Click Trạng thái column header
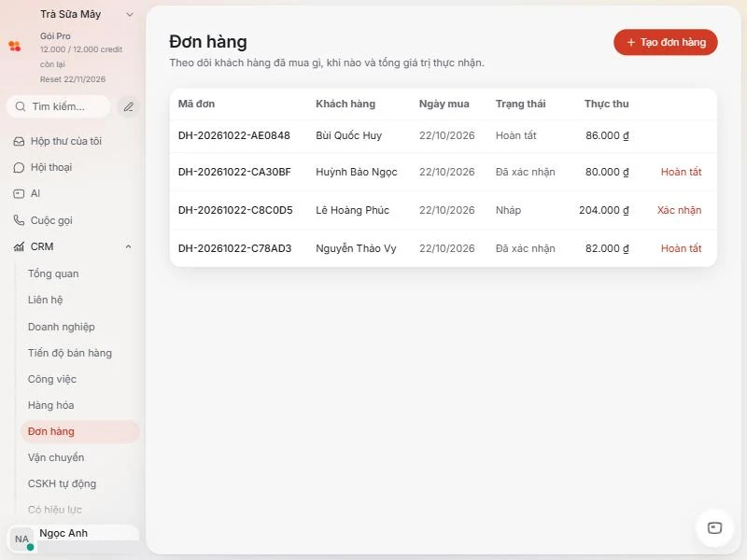This screenshot has height=560, width=747. pyautogui.click(x=520, y=104)
